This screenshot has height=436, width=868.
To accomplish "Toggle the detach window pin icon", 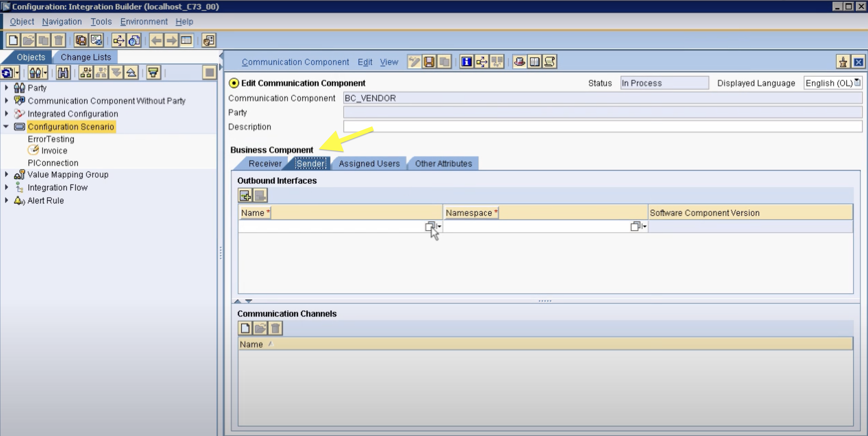I will click(843, 62).
